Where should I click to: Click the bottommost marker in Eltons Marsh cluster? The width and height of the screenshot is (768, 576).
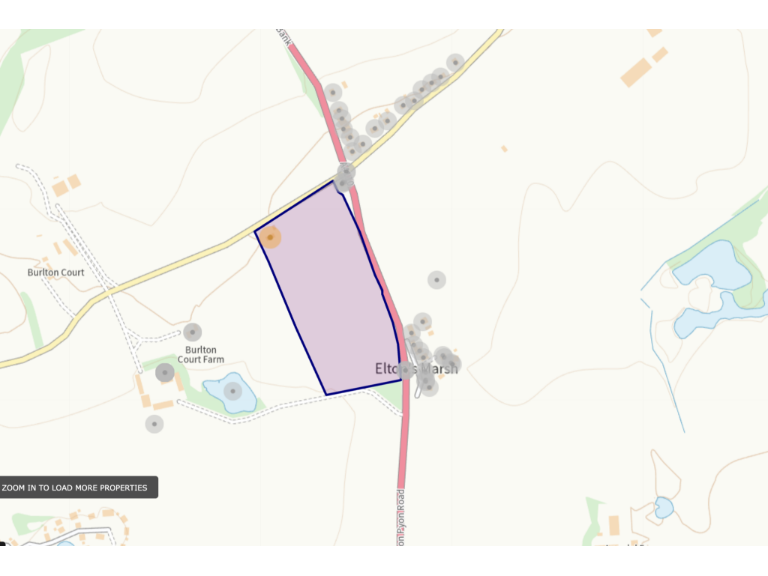[429, 387]
